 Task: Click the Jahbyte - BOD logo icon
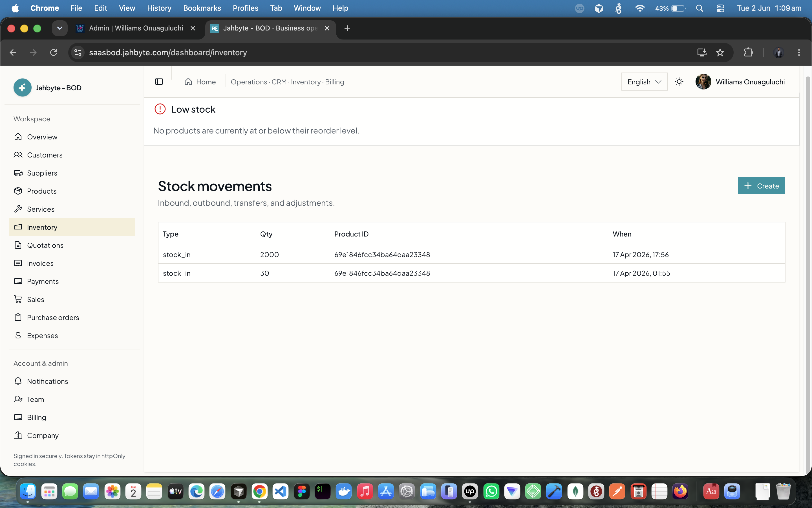pos(23,88)
